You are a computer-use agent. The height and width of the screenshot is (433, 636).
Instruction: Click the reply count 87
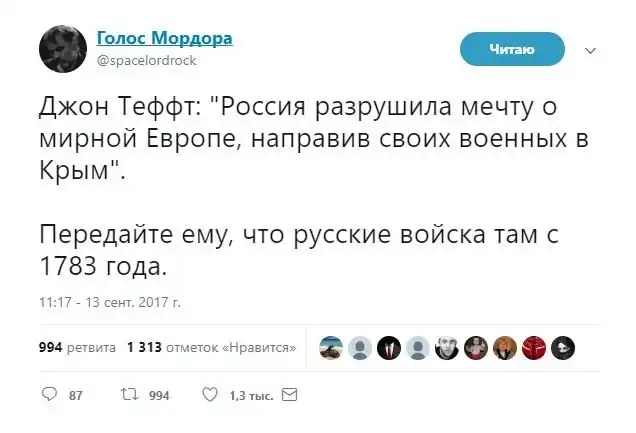74,396
